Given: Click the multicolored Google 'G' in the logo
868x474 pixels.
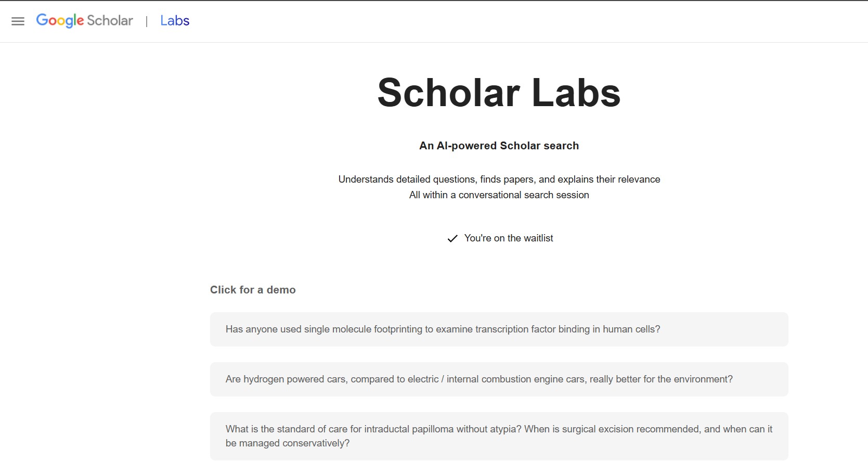Looking at the screenshot, I should tap(43, 21).
